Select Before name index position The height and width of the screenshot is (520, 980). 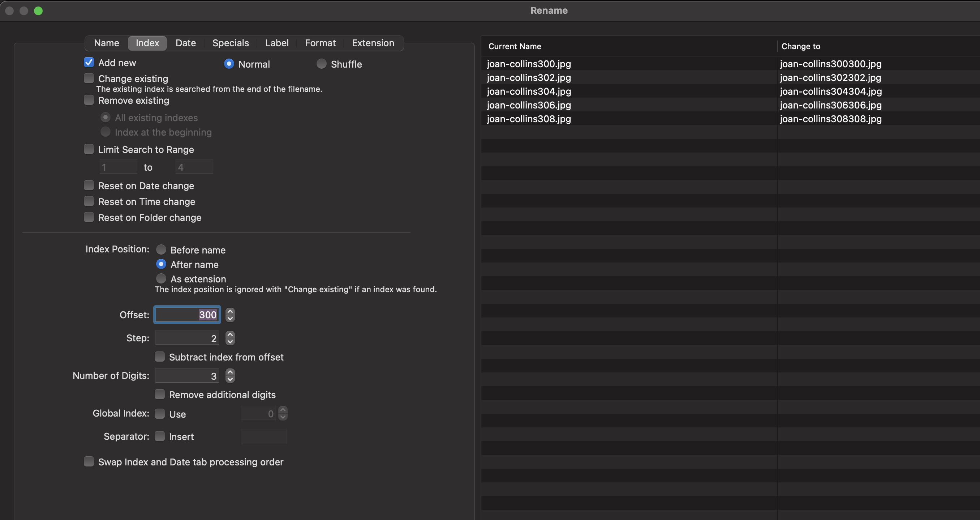coord(161,250)
